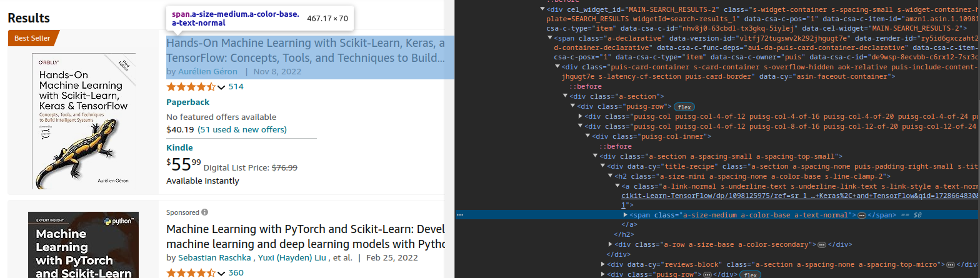Expand the reviews-block div node
Viewport: 980px width, 278px height.
603,265
